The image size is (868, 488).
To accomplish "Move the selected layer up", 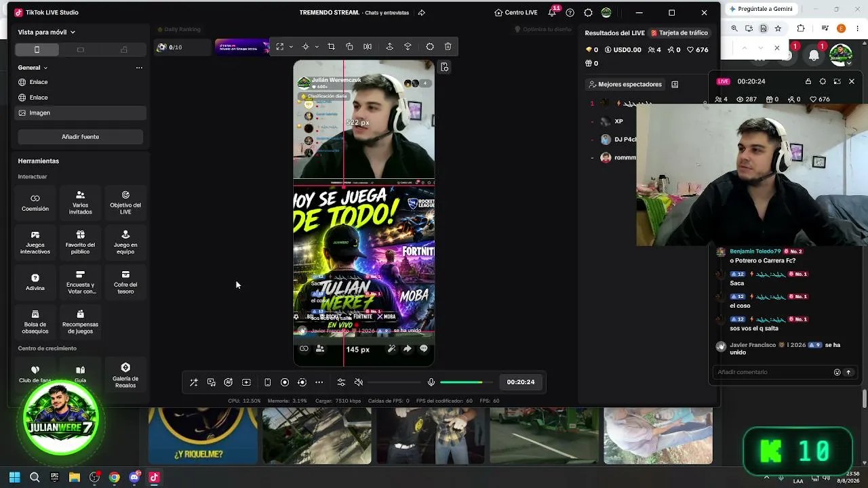I will point(389,47).
